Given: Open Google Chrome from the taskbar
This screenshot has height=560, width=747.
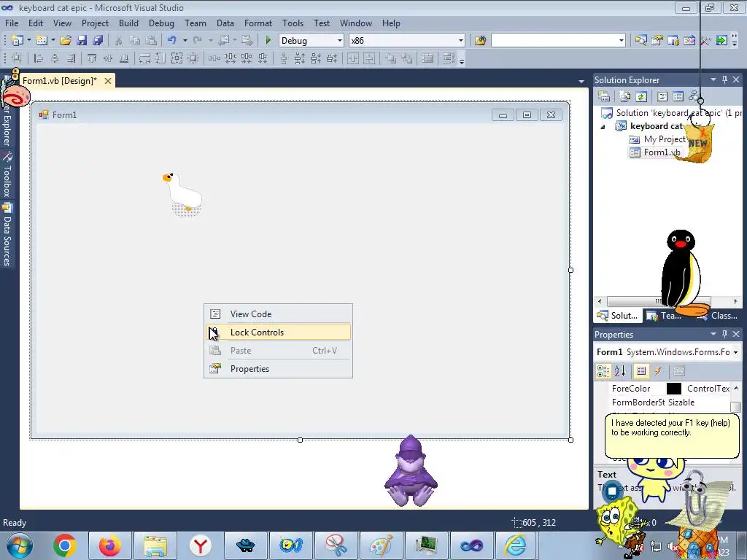Looking at the screenshot, I should tap(65, 545).
